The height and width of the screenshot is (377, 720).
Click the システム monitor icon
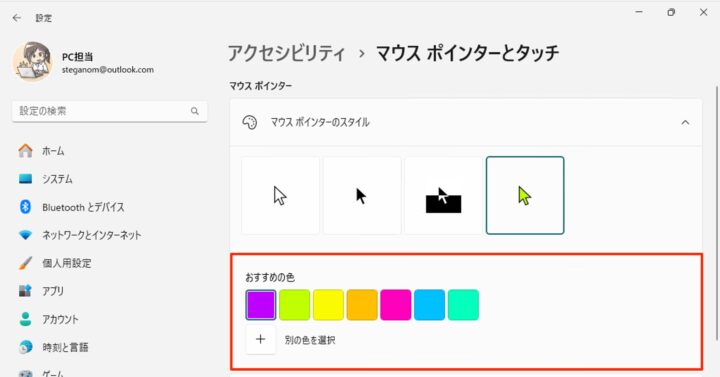[26, 179]
